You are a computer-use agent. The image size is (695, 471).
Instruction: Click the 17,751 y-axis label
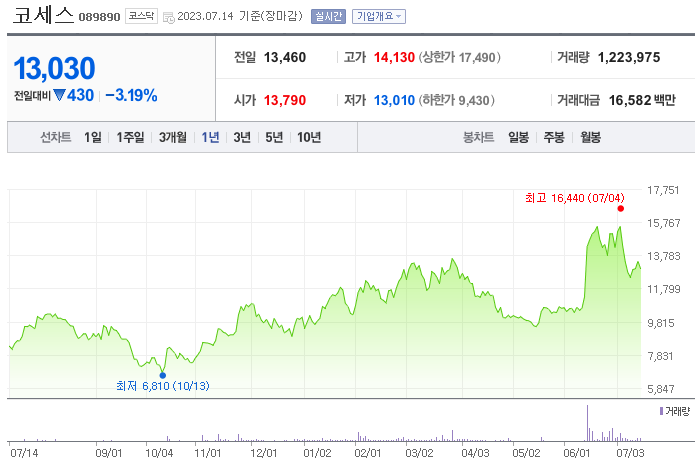(663, 190)
